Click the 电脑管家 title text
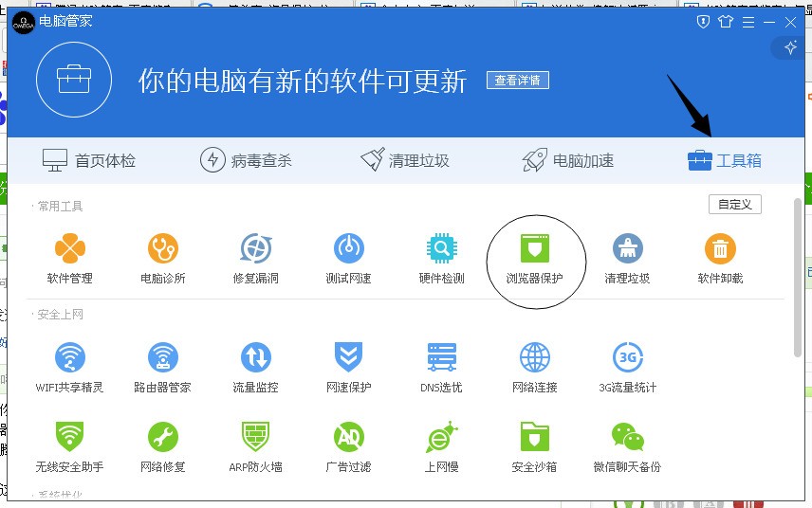Screen dimensions: 812x508 65,21
